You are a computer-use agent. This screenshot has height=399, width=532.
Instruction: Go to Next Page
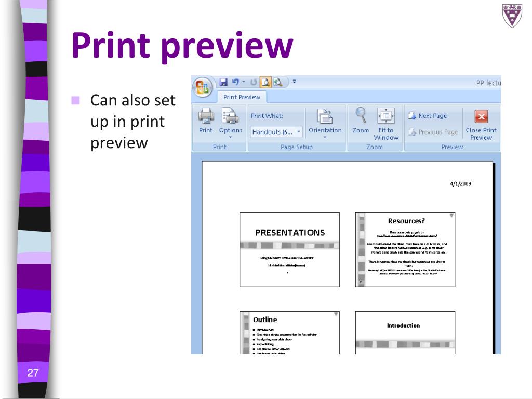427,116
